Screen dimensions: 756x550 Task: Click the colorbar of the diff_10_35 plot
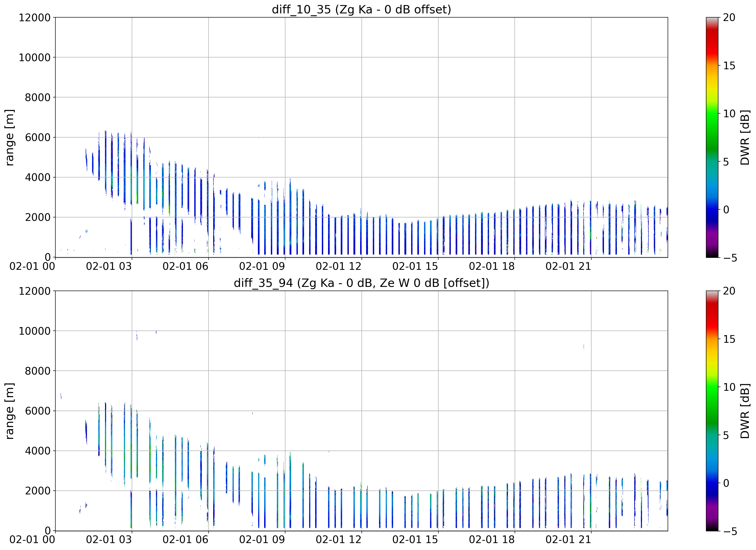[x=712, y=137]
